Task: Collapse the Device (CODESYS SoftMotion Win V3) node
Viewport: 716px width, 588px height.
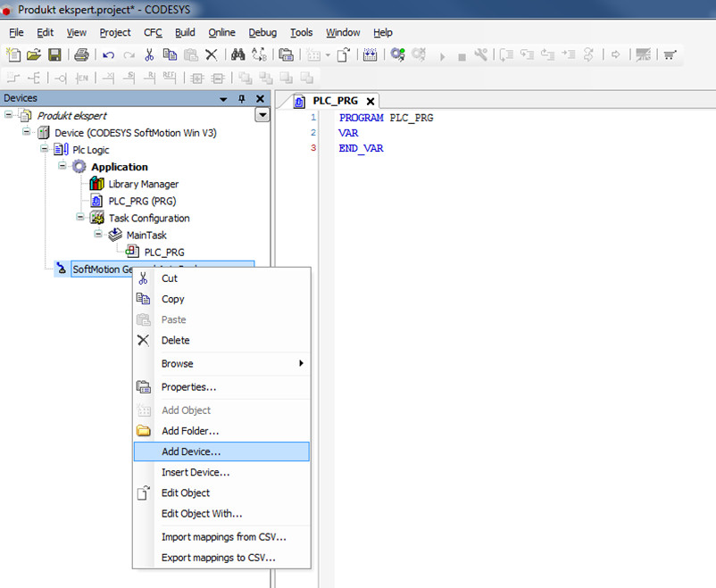Action: click(27, 131)
